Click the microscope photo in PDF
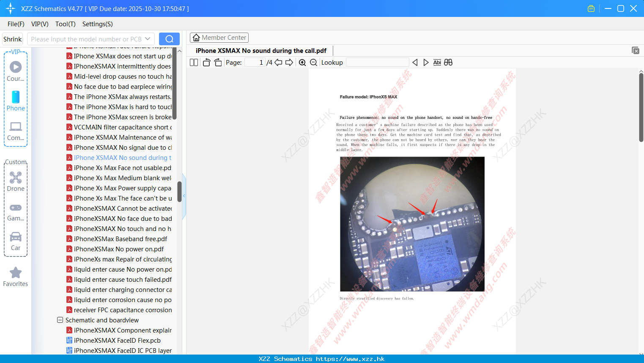Viewport: 644px width, 363px height. click(412, 224)
